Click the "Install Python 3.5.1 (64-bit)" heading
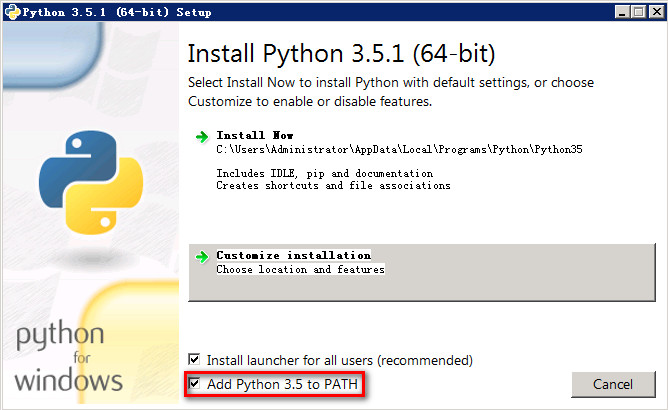 tap(341, 53)
